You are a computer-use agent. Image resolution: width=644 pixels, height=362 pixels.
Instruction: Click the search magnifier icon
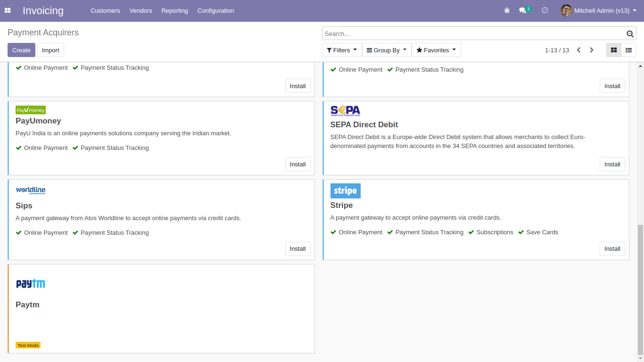(x=630, y=34)
